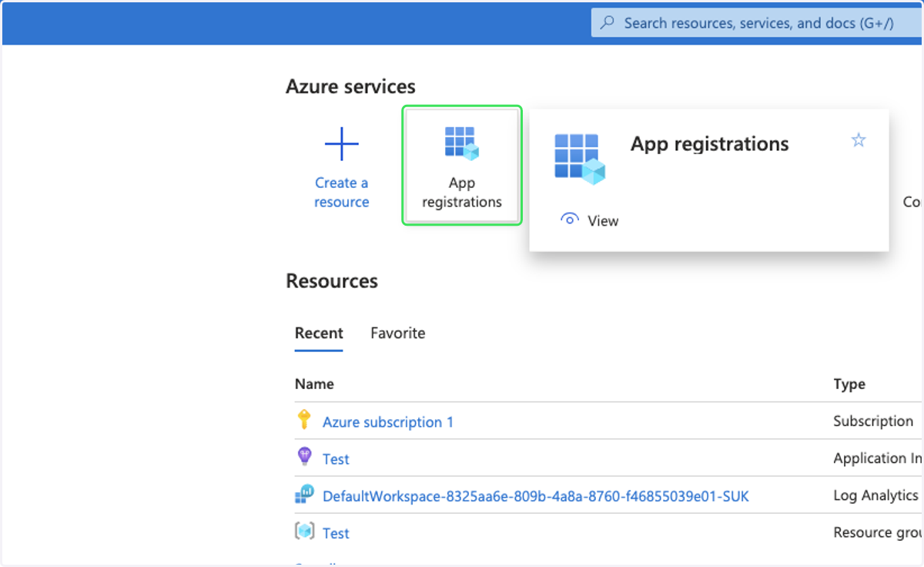Open Azure subscription 1 resource
The width and height of the screenshot is (924, 567).
pyautogui.click(x=388, y=422)
